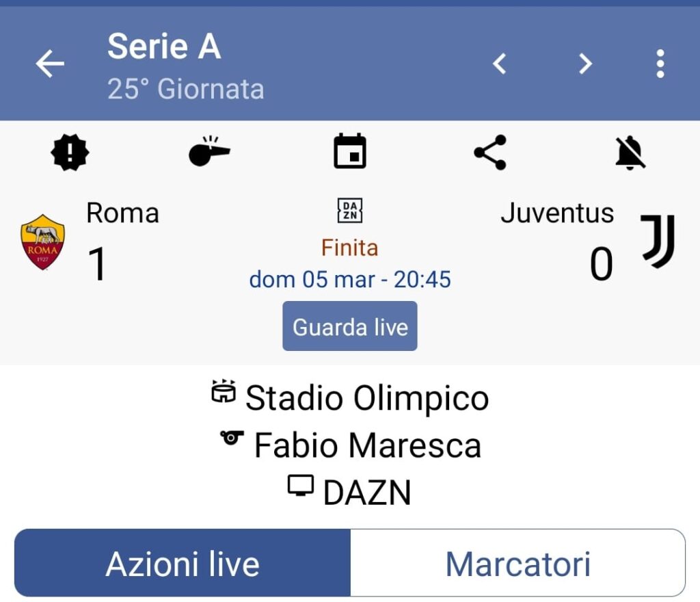Tap the DAZN TV channel label
This screenshot has width=700, height=602.
366,492
